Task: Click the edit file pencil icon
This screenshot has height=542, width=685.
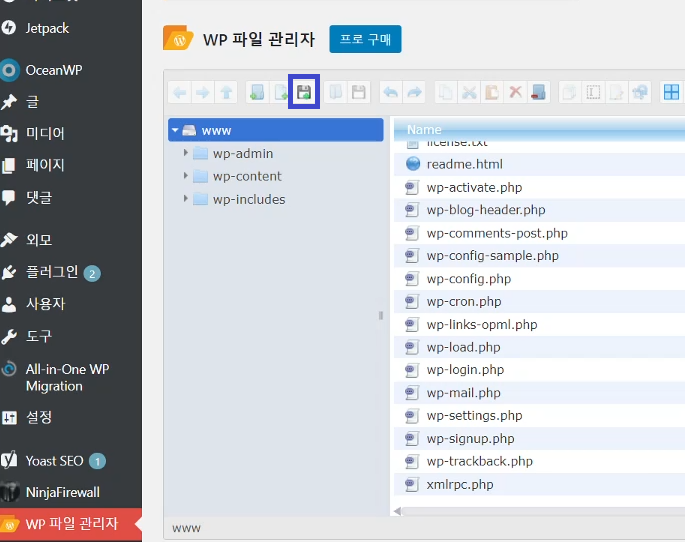Action: [616, 92]
